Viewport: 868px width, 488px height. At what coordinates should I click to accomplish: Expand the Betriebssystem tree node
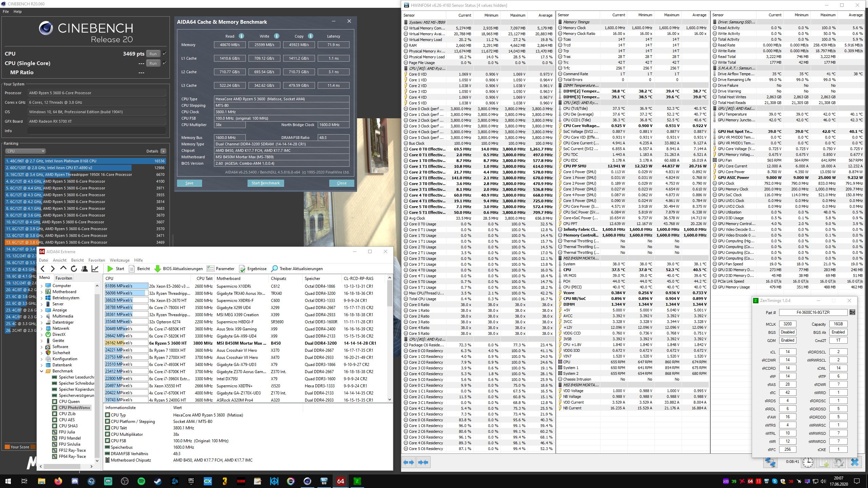tap(42, 298)
